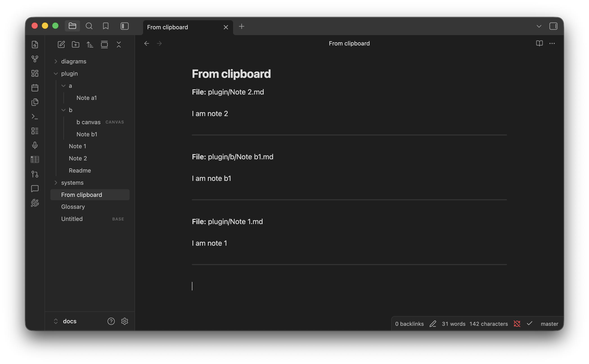Image resolution: width=589 pixels, height=364 pixels.
Task: Click the 0 backlinks status item
Action: coord(409,324)
